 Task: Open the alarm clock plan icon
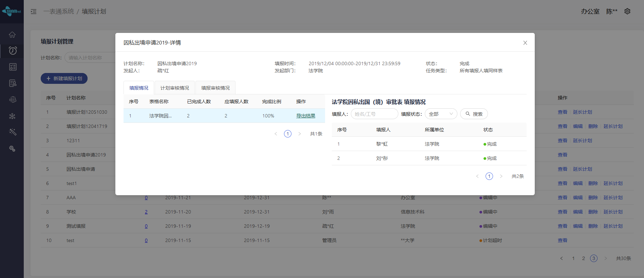[x=13, y=51]
